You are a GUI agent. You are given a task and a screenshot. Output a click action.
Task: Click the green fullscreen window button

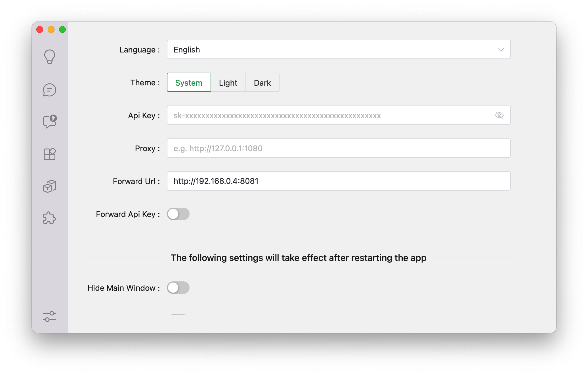click(62, 30)
